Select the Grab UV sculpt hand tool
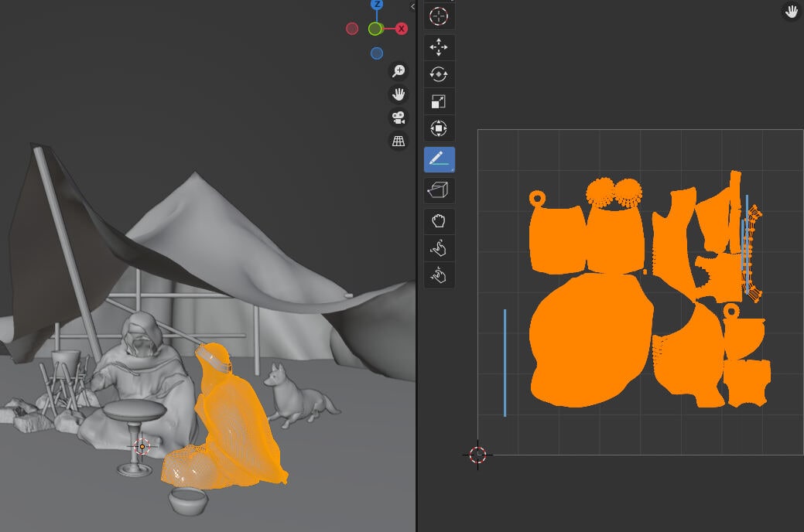 click(x=439, y=221)
